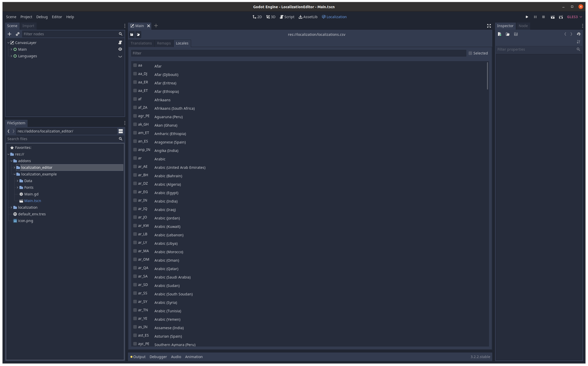Screen dimensions: 588x366
Task: Expand the Languages node in the tree
Action: tap(11, 56)
